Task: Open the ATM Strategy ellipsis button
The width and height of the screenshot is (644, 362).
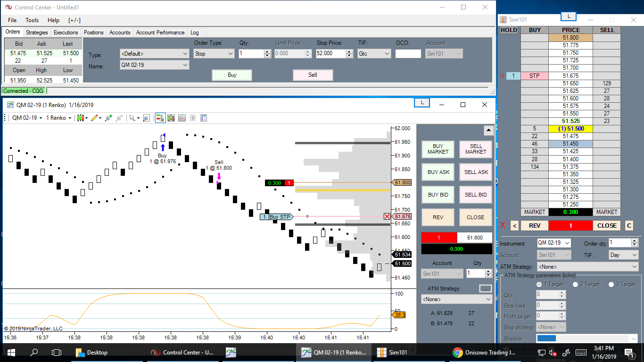Action: pos(485,288)
